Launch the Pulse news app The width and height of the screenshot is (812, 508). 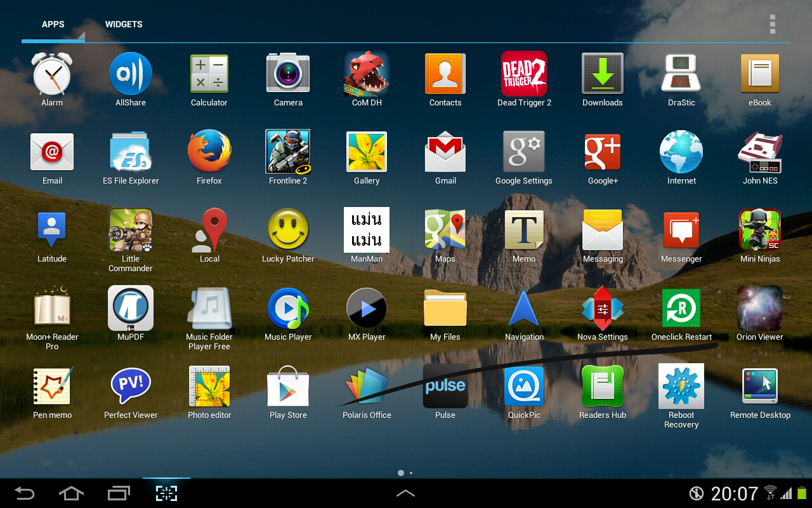tap(445, 386)
